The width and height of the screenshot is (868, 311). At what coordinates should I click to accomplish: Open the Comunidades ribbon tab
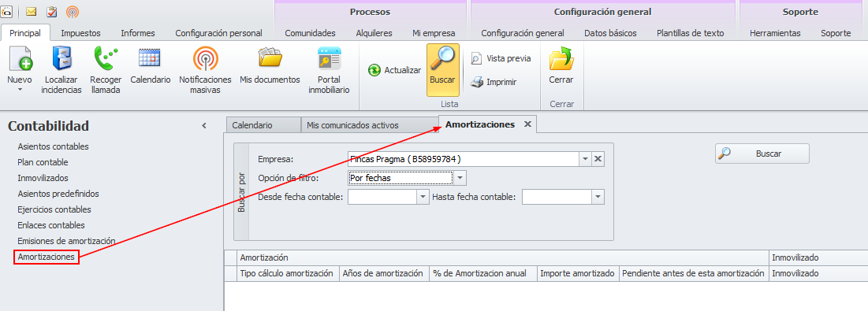[310, 33]
